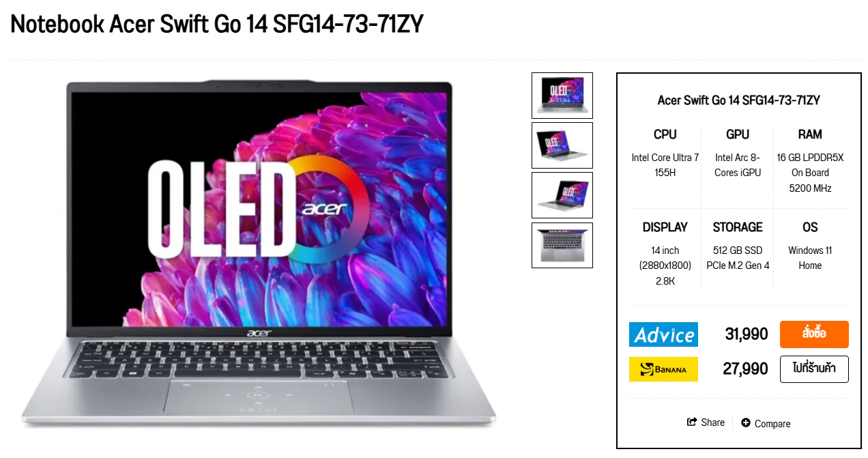Click the ไปที่ร้านค้า go-to-store button
868x458 pixels.
[x=814, y=369]
